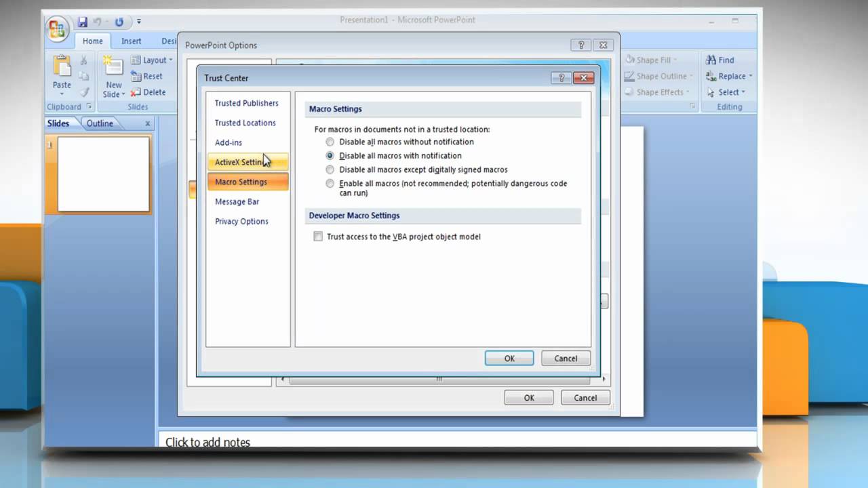Click the Format Painter brush icon

tap(84, 91)
